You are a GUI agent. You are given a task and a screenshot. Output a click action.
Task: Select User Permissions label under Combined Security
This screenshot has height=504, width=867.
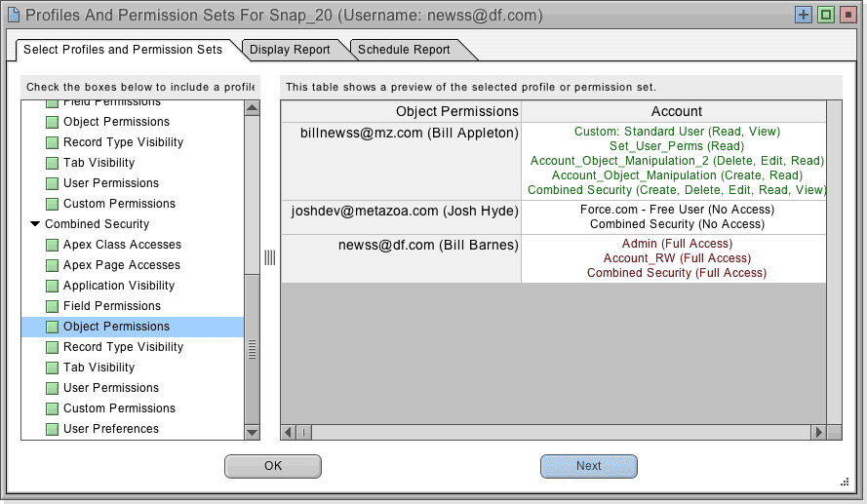(x=111, y=388)
